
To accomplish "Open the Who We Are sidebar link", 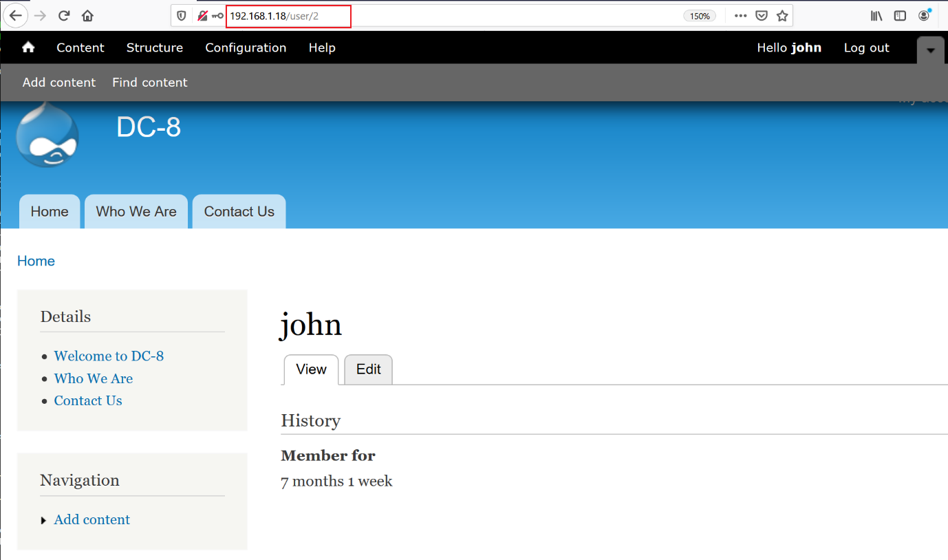I will pyautogui.click(x=94, y=378).
